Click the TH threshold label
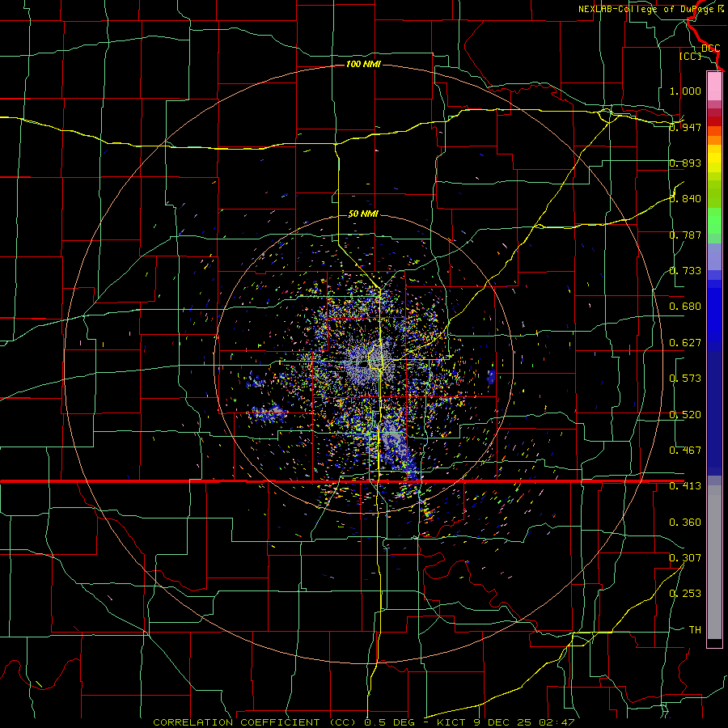The image size is (728, 728). pyautogui.click(x=695, y=630)
